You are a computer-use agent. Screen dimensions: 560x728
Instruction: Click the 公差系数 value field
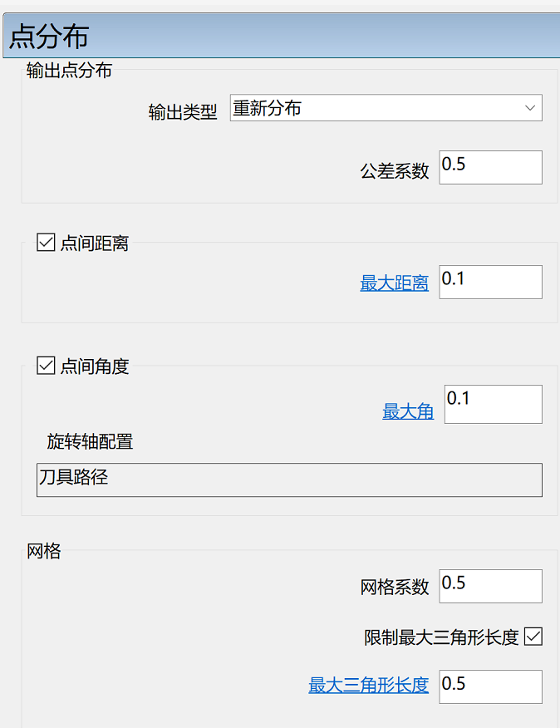[491, 167]
